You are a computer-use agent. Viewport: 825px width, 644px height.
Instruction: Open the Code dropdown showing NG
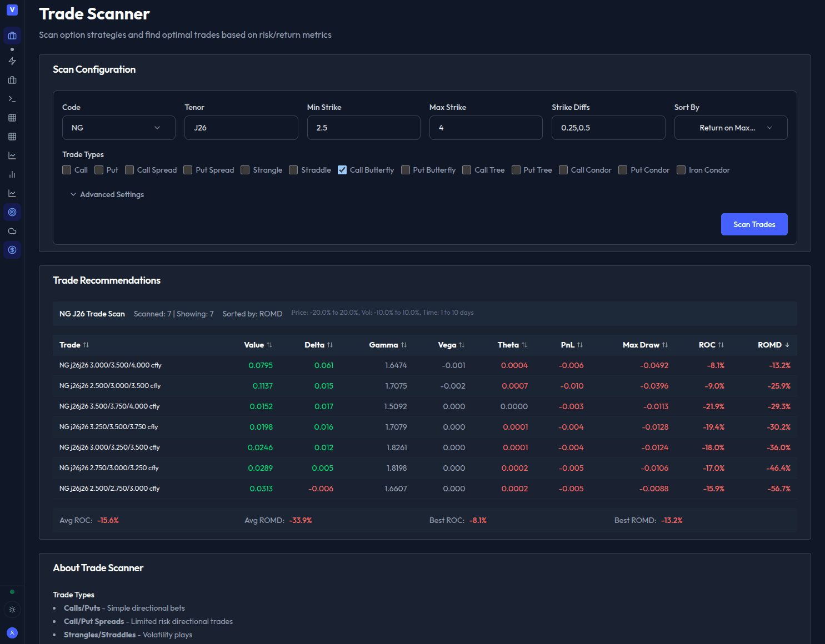(118, 128)
